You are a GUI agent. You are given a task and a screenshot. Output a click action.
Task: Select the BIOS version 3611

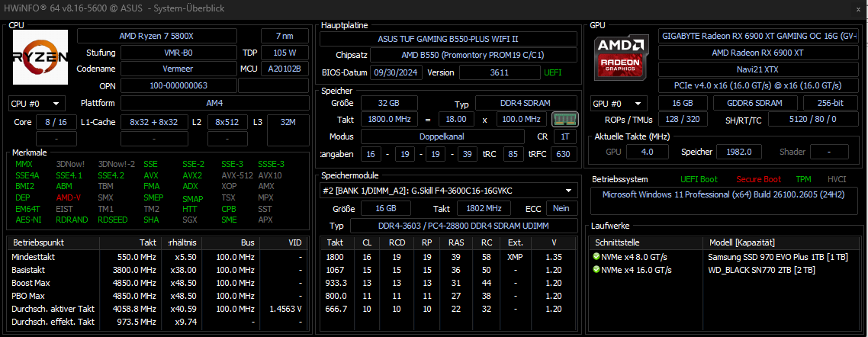coord(500,72)
